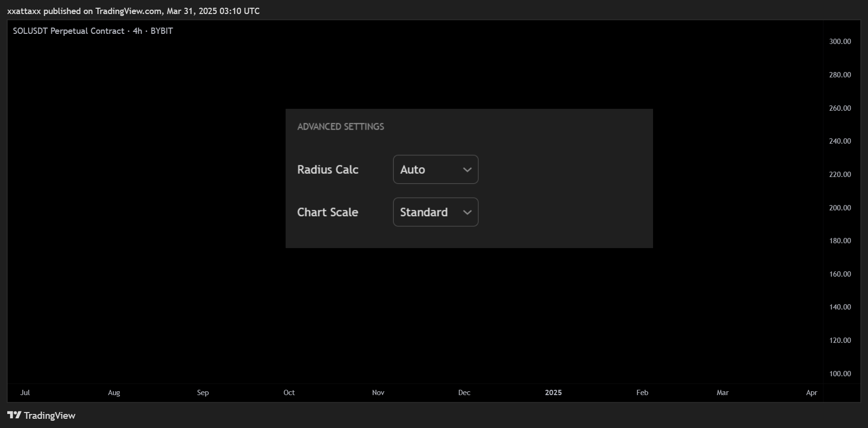The width and height of the screenshot is (868, 428).
Task: Click the Oct time axis label
Action: tap(289, 393)
